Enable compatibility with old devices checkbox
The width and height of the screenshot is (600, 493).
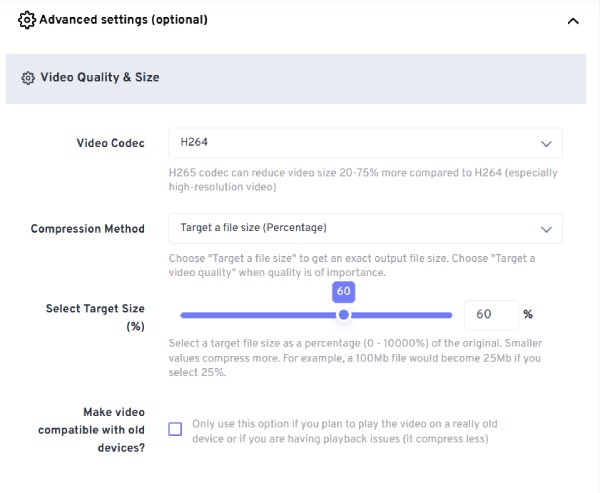[175, 429]
